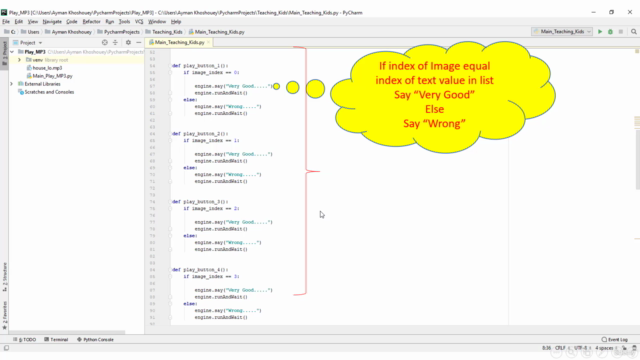Open the Code menu
640x360 pixels.
coord(72,22)
